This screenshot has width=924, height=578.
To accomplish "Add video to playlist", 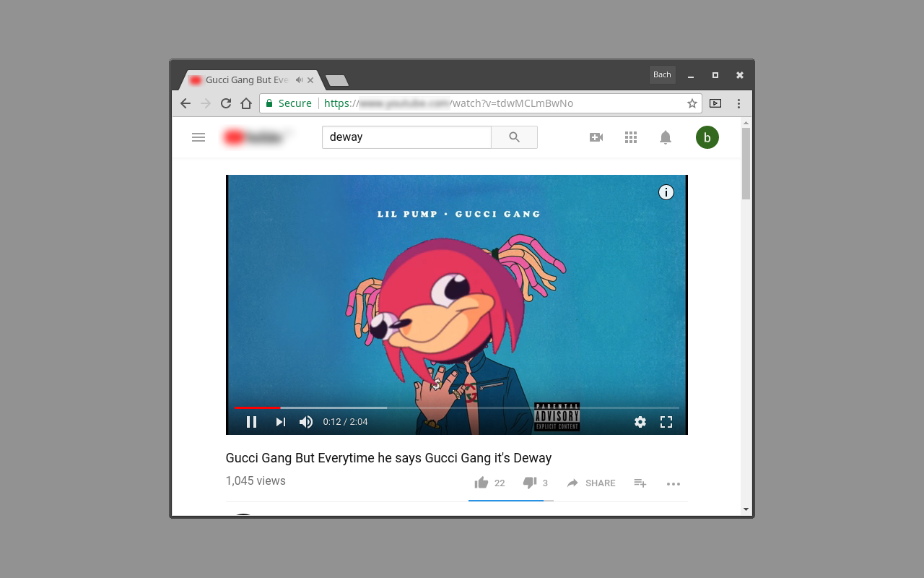I will coord(640,483).
